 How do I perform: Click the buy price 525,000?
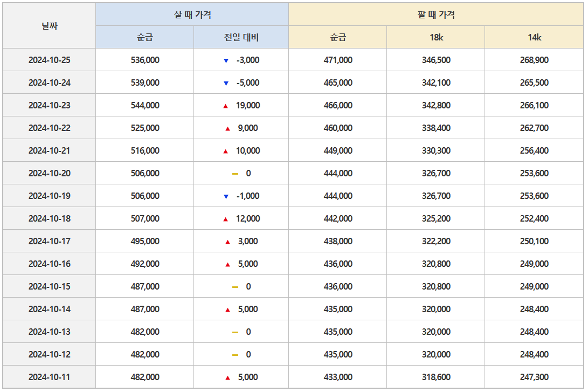coord(145,128)
